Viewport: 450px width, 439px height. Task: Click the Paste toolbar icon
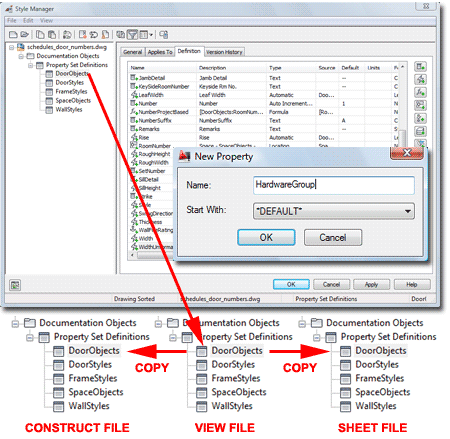click(x=52, y=34)
